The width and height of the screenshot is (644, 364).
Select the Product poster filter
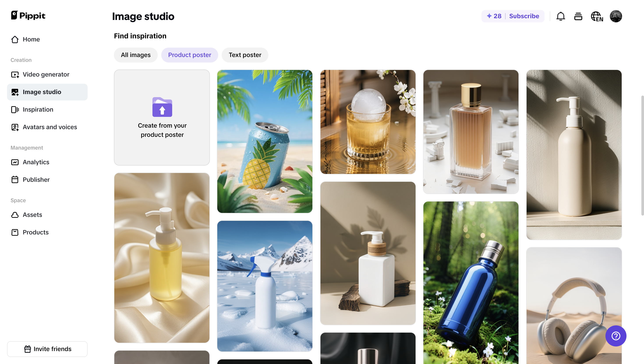tap(189, 55)
